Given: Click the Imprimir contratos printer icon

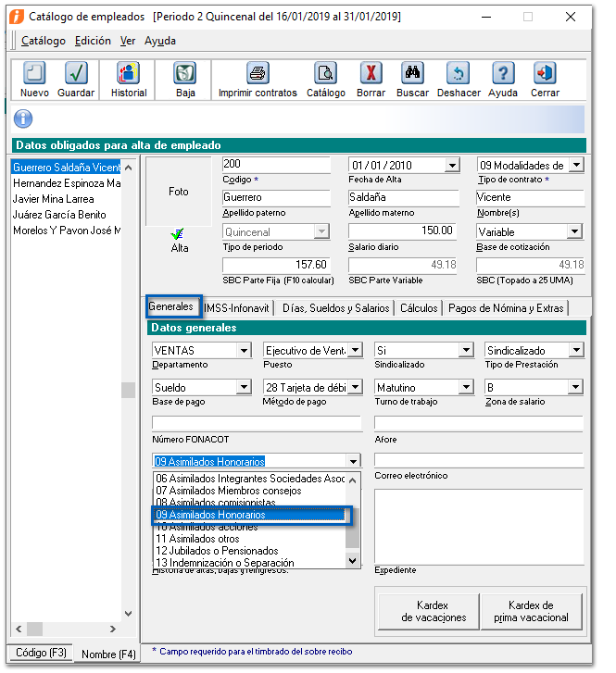Looking at the screenshot, I should (258, 74).
